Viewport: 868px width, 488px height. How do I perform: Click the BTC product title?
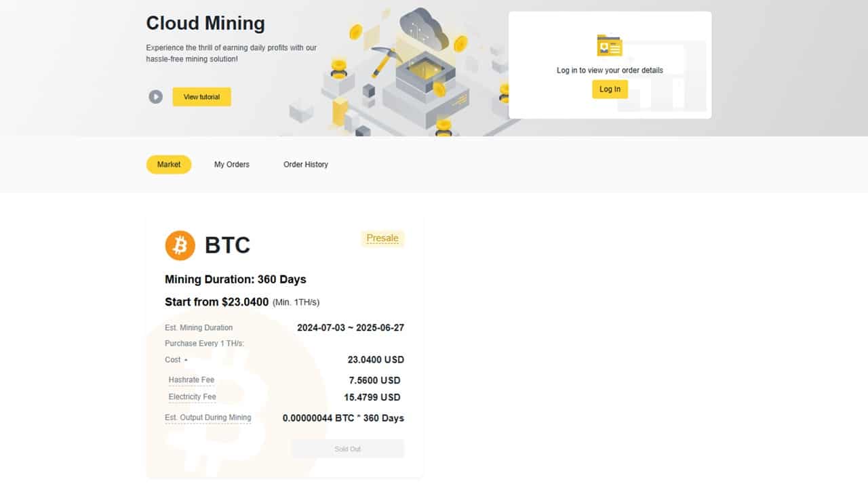(x=227, y=245)
